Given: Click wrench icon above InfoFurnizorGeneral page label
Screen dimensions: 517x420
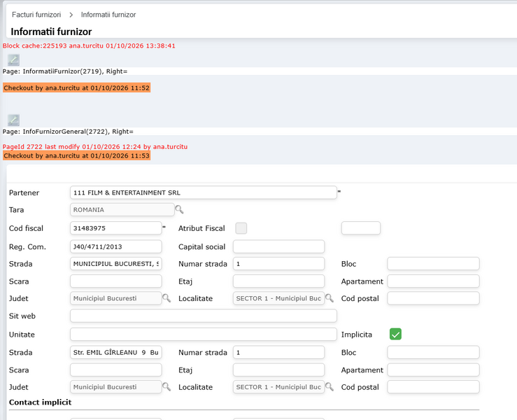Looking at the screenshot, I should pyautogui.click(x=13, y=120).
